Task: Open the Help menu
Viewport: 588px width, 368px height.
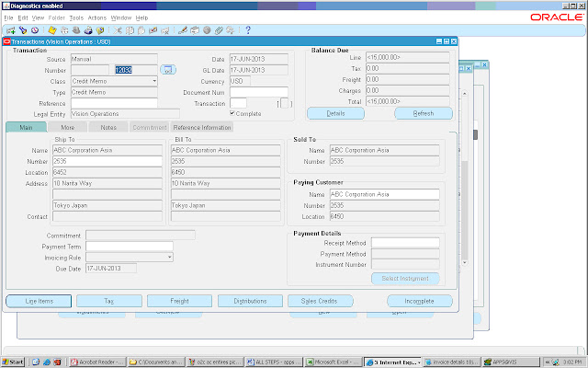Action: pyautogui.click(x=141, y=17)
